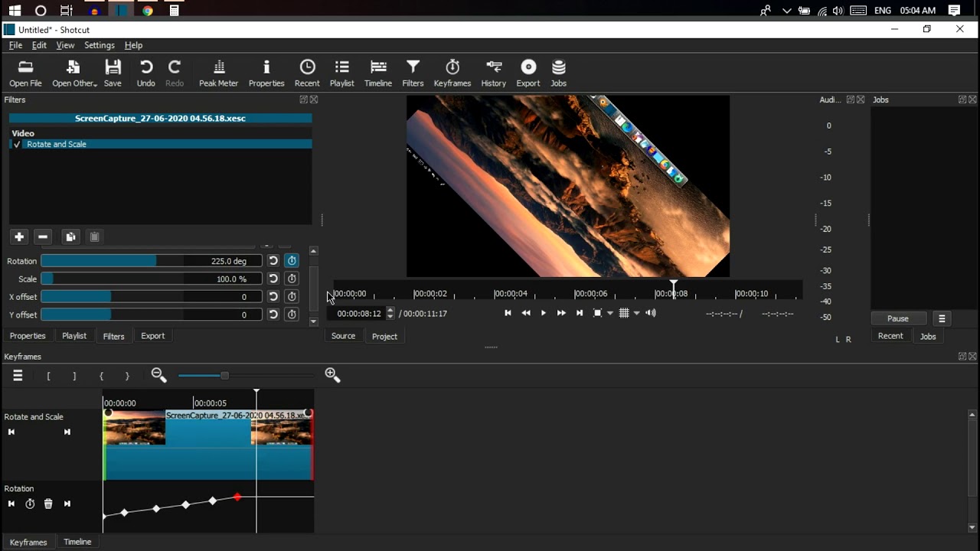Toggle keyframes for Y offset
Image resolution: width=980 pixels, height=551 pixels.
tap(292, 315)
